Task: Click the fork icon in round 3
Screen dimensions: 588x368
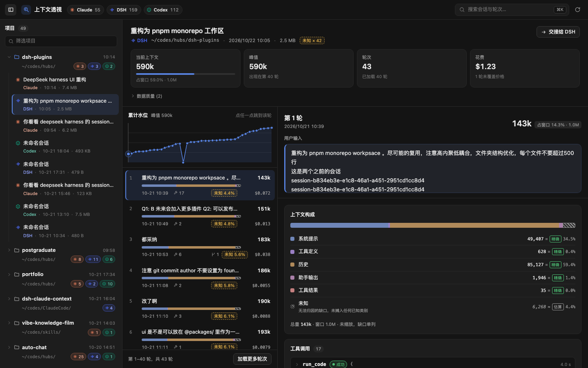Action: (x=213, y=254)
